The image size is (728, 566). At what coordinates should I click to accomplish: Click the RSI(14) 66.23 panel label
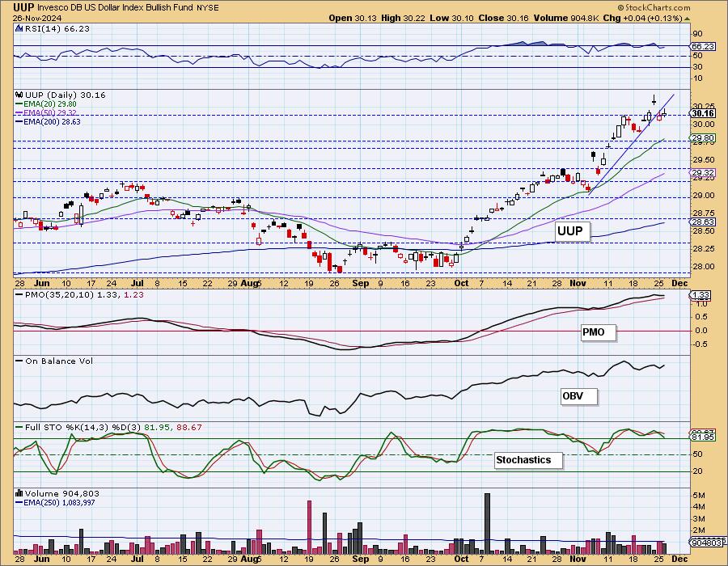[x=57, y=29]
